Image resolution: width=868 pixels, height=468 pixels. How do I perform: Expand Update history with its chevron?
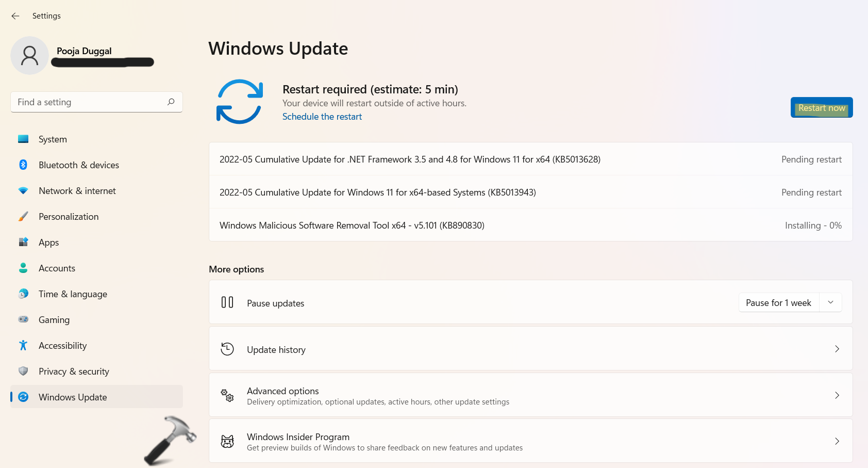[x=837, y=349]
